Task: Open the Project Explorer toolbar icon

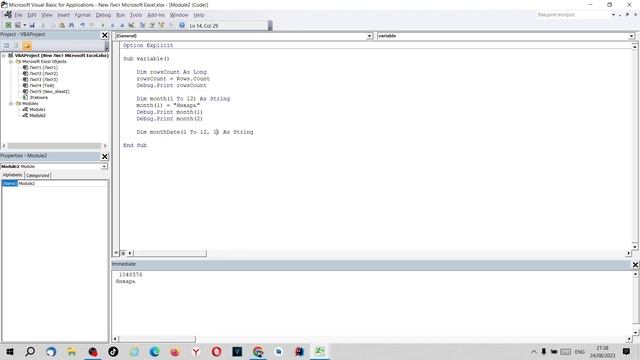Action: tap(142, 25)
